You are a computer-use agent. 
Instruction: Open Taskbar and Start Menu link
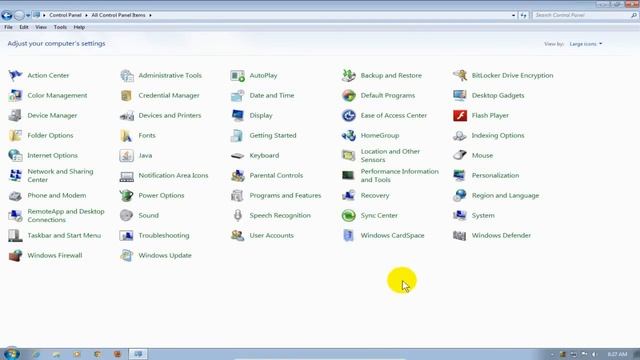pos(64,236)
